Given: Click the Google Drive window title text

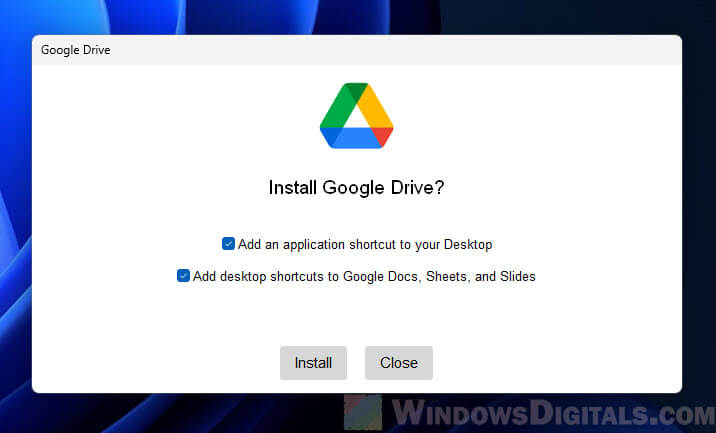Looking at the screenshot, I should (75, 50).
